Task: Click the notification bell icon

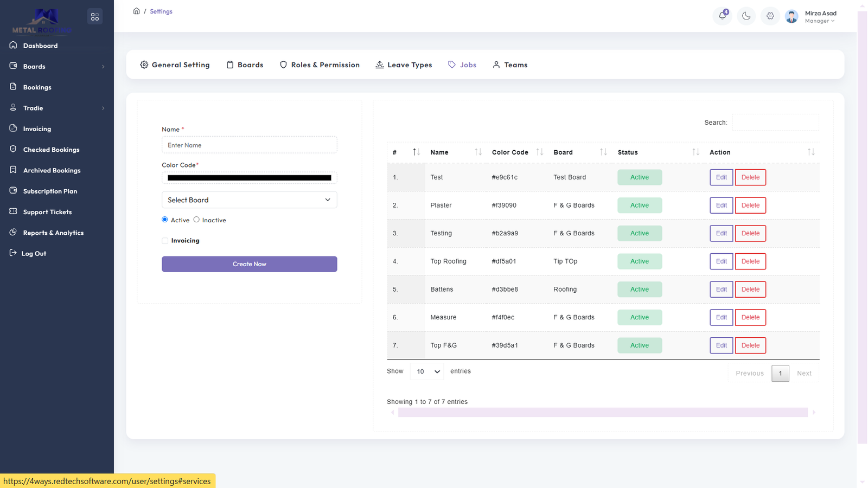Action: click(x=722, y=16)
